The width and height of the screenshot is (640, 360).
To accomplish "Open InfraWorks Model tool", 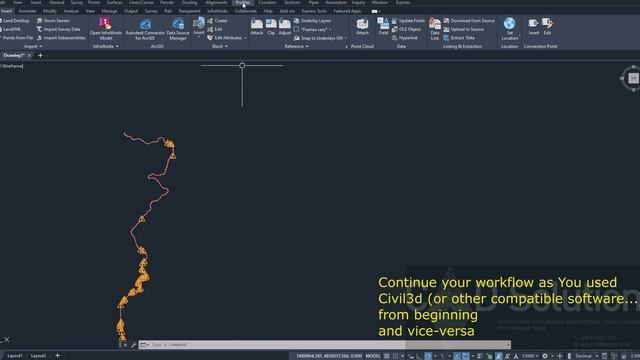I will [x=106, y=29].
